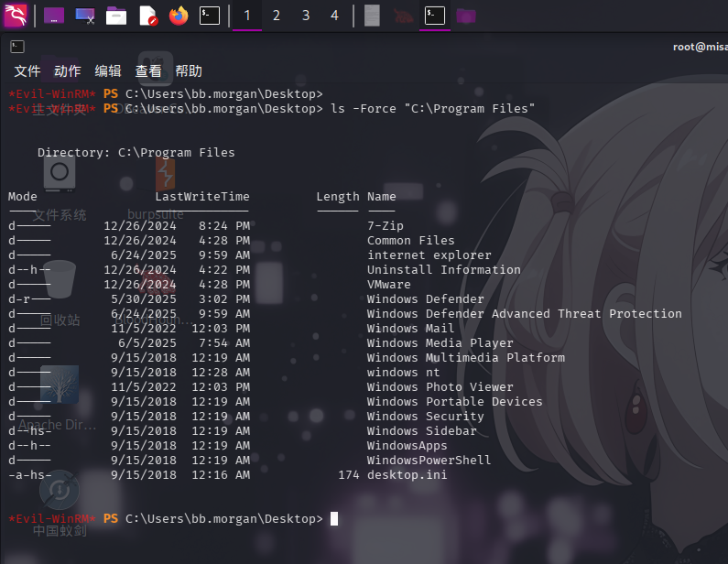This screenshot has width=728, height=564.
Task: Click the Windows Multimedia Platform entry
Action: coord(466,357)
